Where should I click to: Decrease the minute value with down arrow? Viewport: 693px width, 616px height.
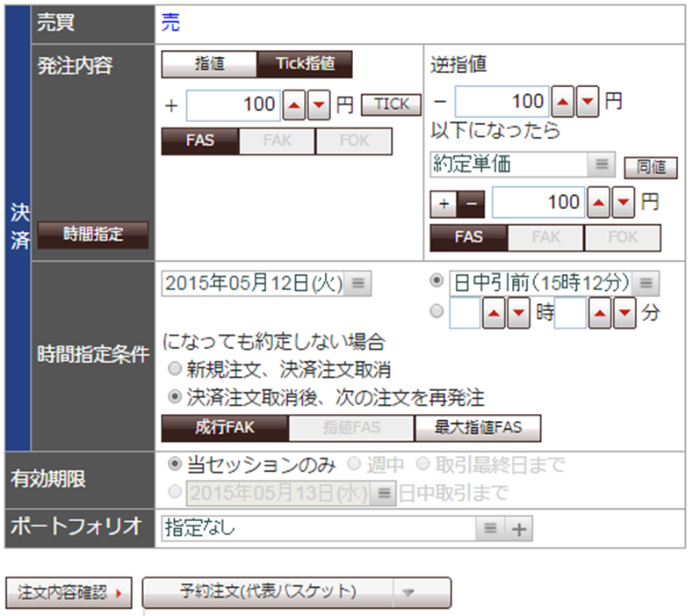click(624, 313)
